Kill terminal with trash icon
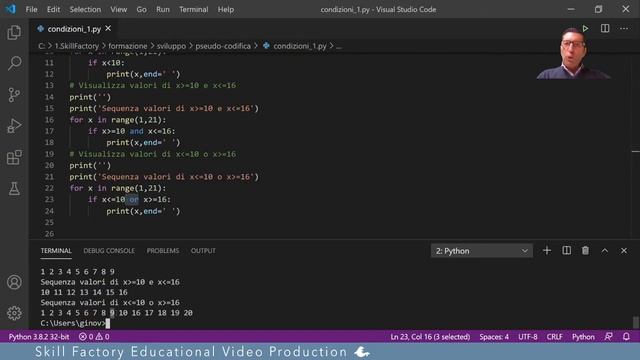 pos(585,251)
